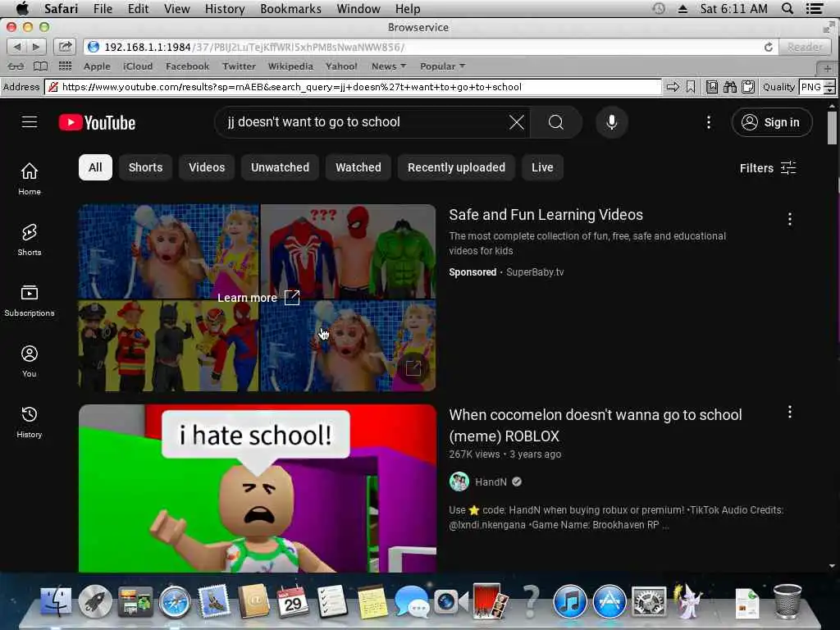Open the 'i hate school!' video thumbnail
The width and height of the screenshot is (840, 630).
(x=258, y=488)
